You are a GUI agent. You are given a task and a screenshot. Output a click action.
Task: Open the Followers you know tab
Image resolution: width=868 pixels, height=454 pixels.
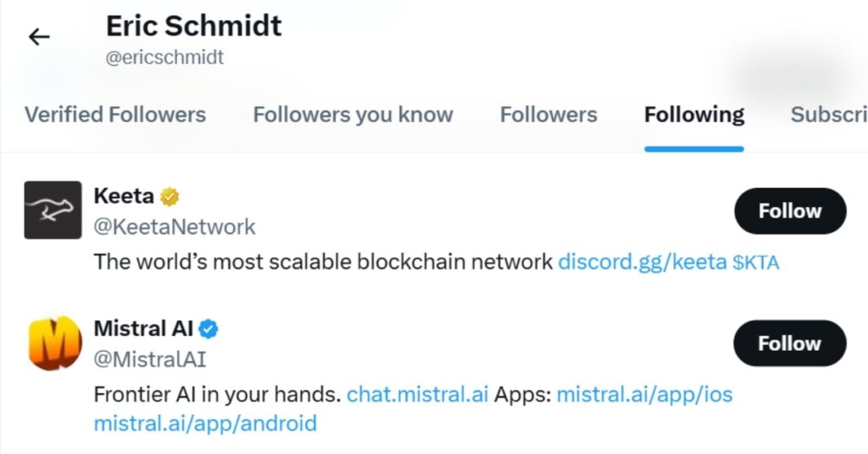(353, 114)
